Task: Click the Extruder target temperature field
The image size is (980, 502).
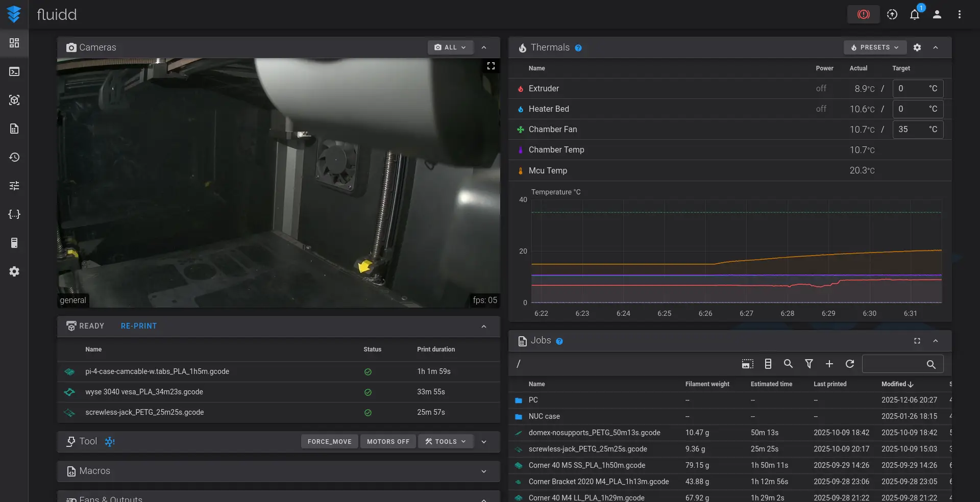Action: coord(911,89)
